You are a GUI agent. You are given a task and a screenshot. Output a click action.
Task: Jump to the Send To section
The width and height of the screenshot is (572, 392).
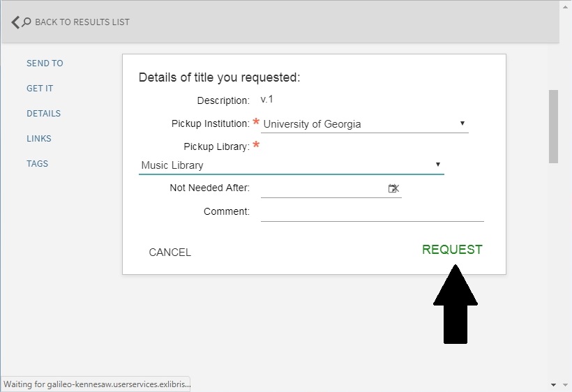pos(45,63)
